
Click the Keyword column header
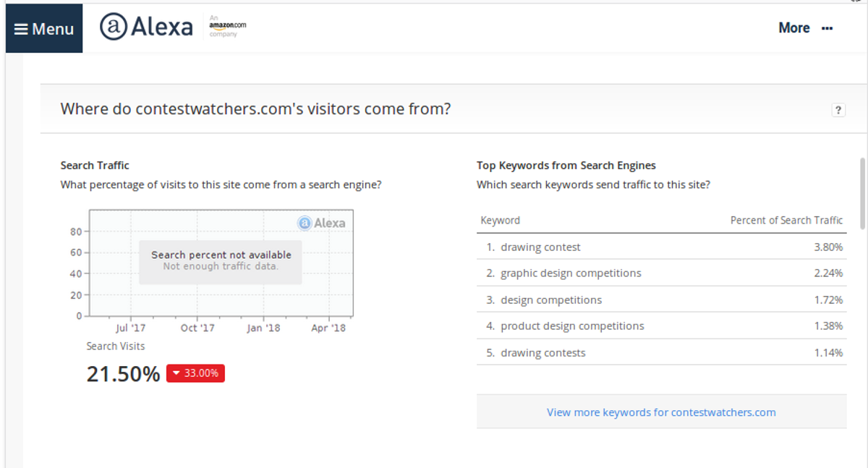pos(501,221)
